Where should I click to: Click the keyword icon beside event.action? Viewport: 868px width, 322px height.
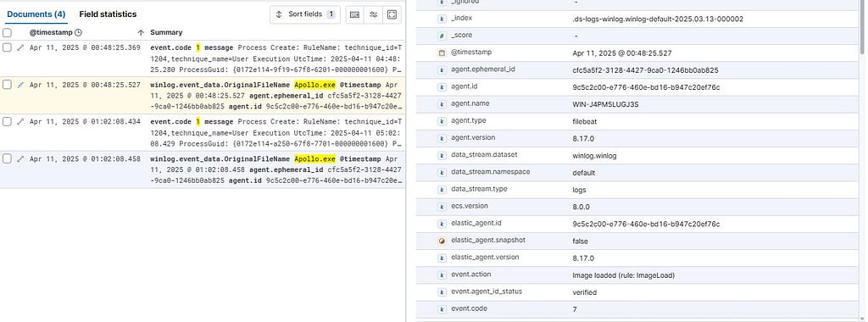(442, 275)
